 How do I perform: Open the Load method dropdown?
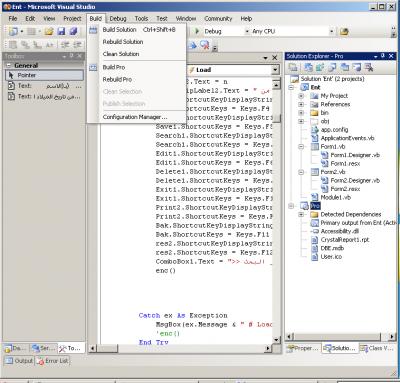coord(275,70)
